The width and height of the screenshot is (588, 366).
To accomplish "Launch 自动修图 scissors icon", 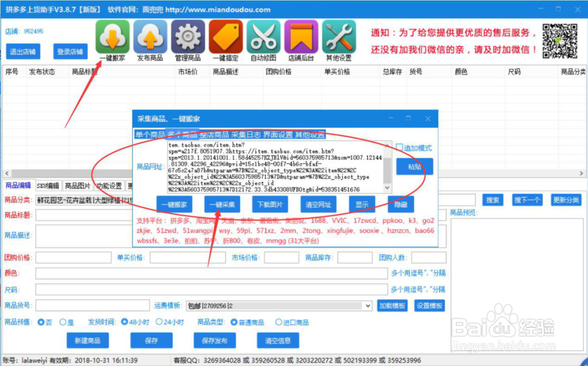I will (263, 37).
